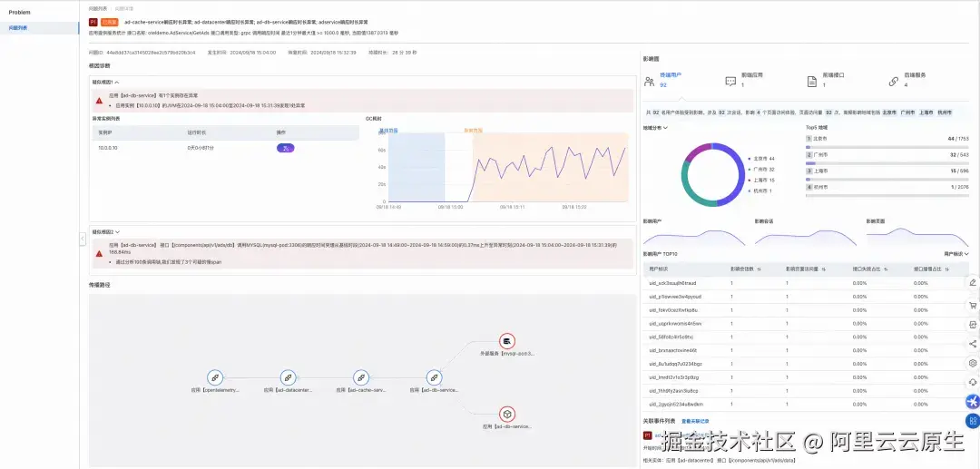Sort by the affected sessions column arrow

759,269
